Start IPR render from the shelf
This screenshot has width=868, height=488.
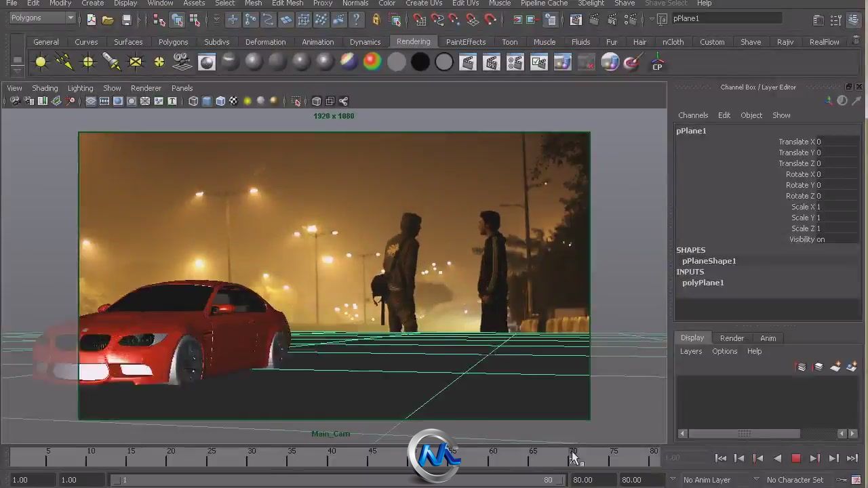(x=491, y=62)
